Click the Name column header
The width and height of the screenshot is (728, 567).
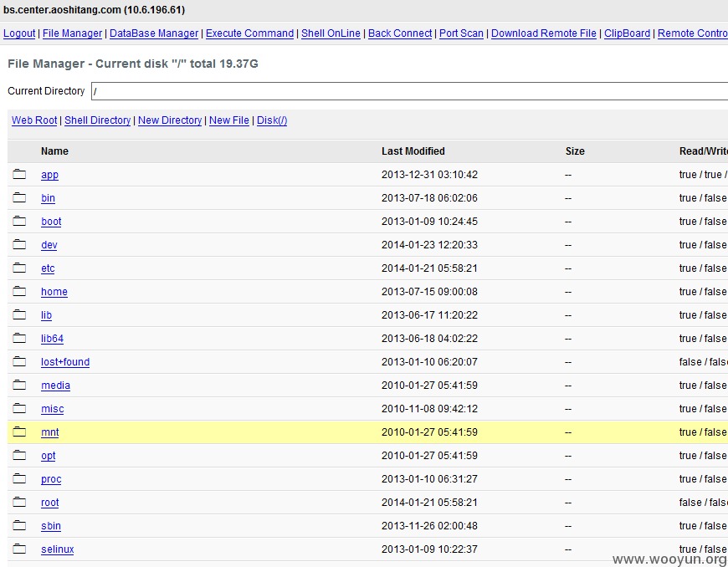coord(54,151)
